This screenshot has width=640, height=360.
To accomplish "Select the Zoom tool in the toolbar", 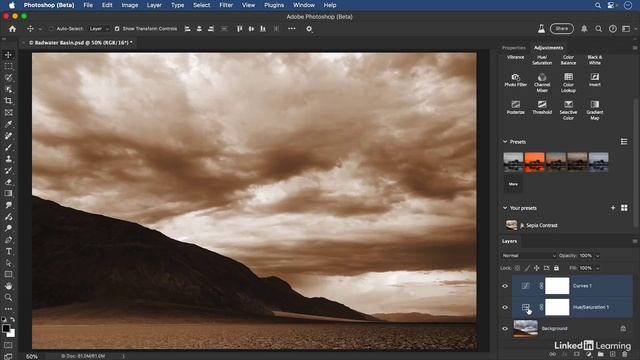I will pyautogui.click(x=8, y=298).
